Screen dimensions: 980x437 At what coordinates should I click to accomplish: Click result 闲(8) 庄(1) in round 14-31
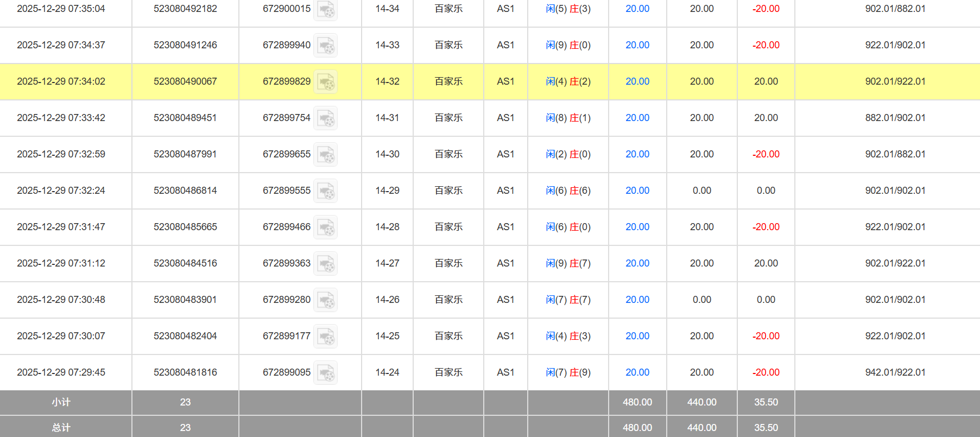(x=568, y=118)
